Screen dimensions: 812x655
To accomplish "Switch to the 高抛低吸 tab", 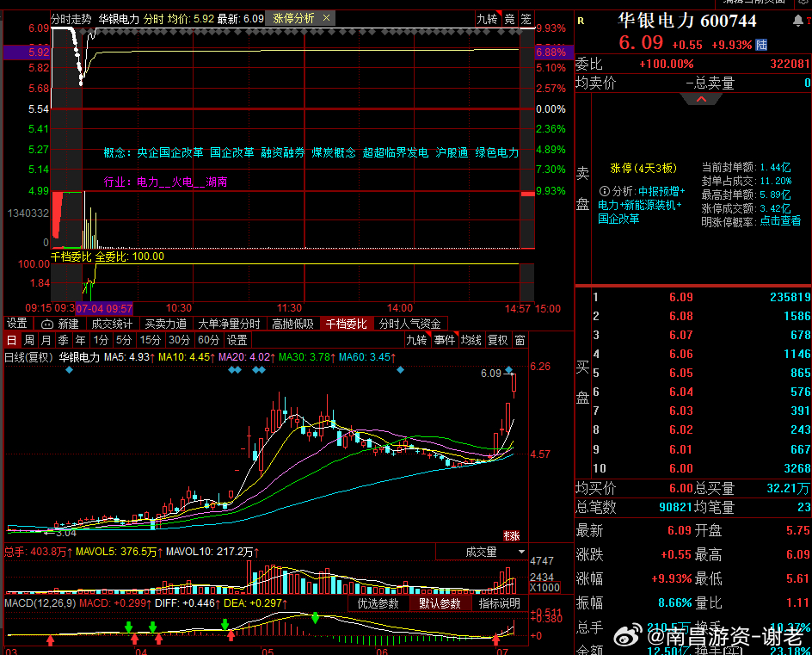I will click(293, 324).
